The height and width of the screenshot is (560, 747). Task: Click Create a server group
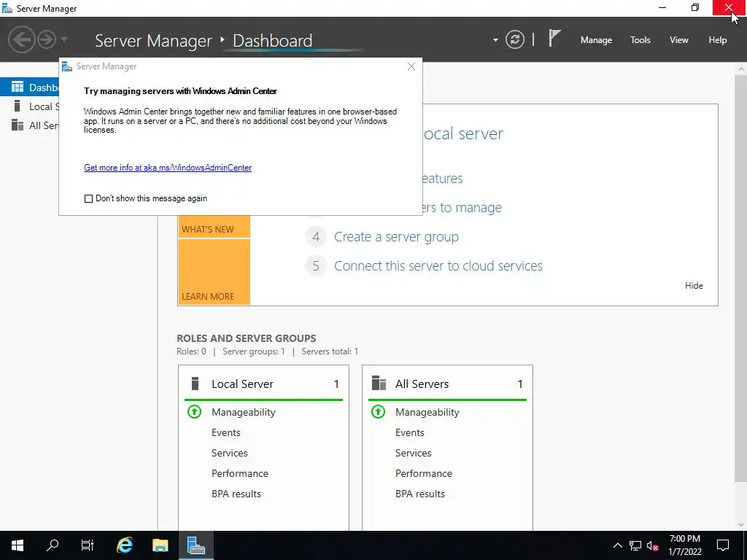tap(396, 237)
